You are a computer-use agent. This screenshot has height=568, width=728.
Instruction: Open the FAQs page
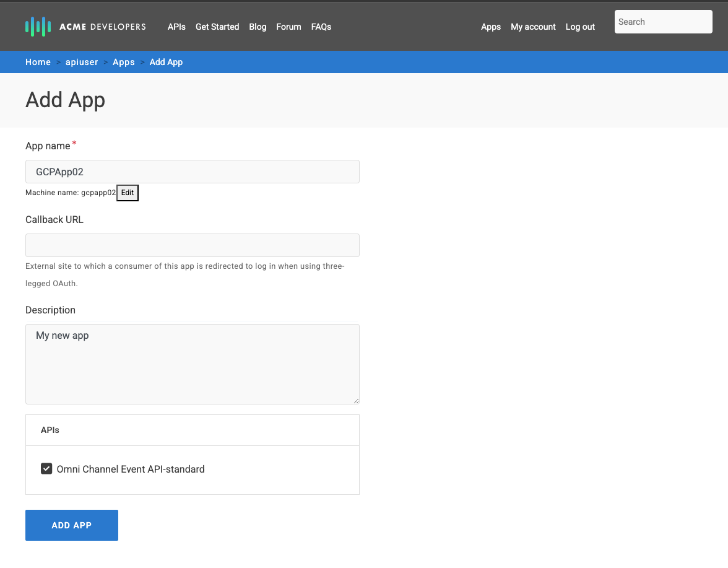[x=321, y=27]
